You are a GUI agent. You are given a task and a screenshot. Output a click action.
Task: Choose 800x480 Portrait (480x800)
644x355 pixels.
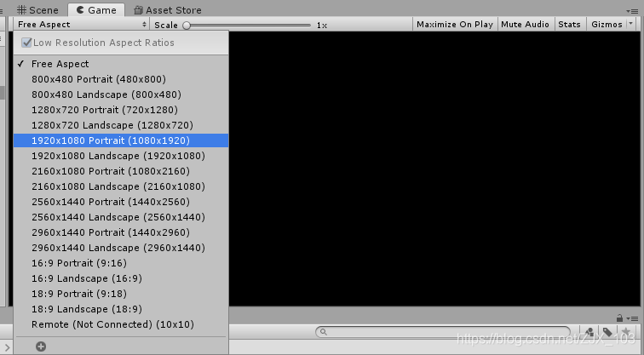[121, 79]
